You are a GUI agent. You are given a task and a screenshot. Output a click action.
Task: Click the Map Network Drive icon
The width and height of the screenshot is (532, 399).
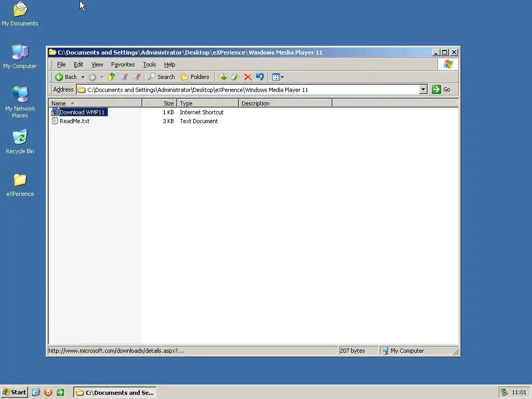pos(124,77)
